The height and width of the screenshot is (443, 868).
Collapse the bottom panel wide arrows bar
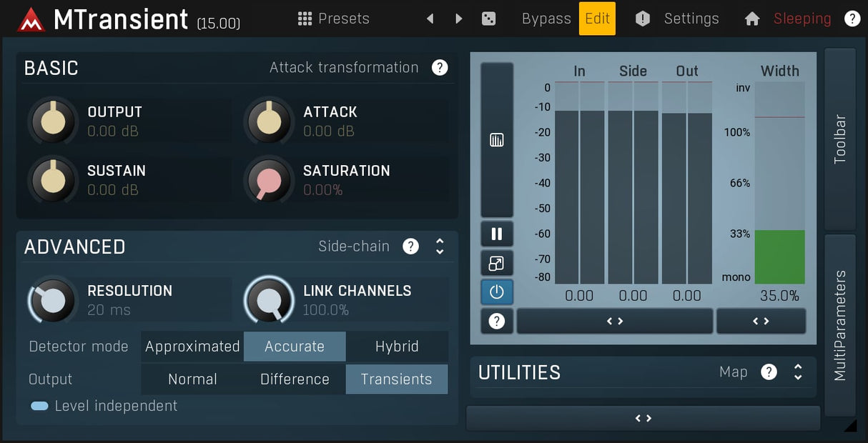[643, 419]
